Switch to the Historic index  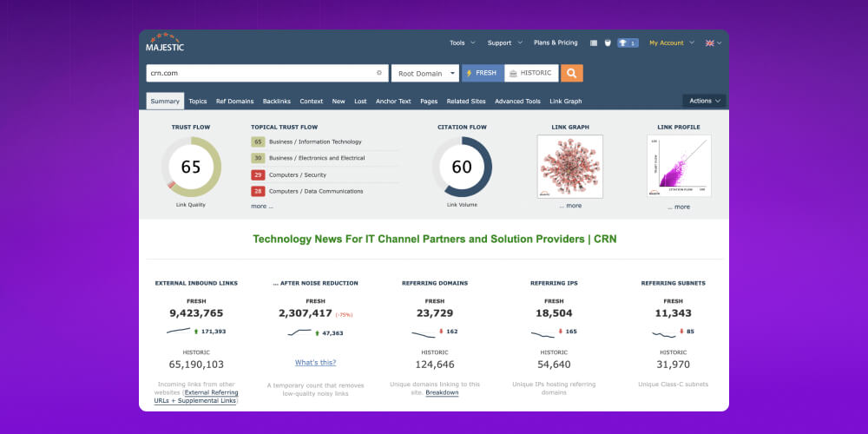tap(530, 73)
